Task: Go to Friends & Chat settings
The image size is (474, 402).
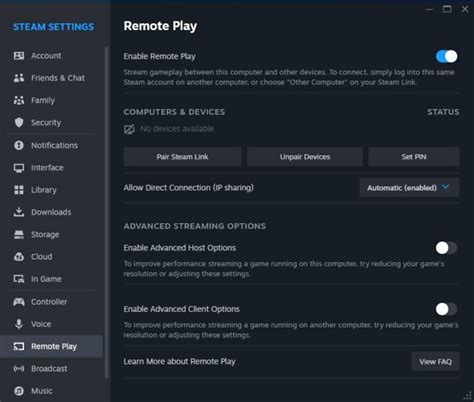Action: pyautogui.click(x=52, y=78)
